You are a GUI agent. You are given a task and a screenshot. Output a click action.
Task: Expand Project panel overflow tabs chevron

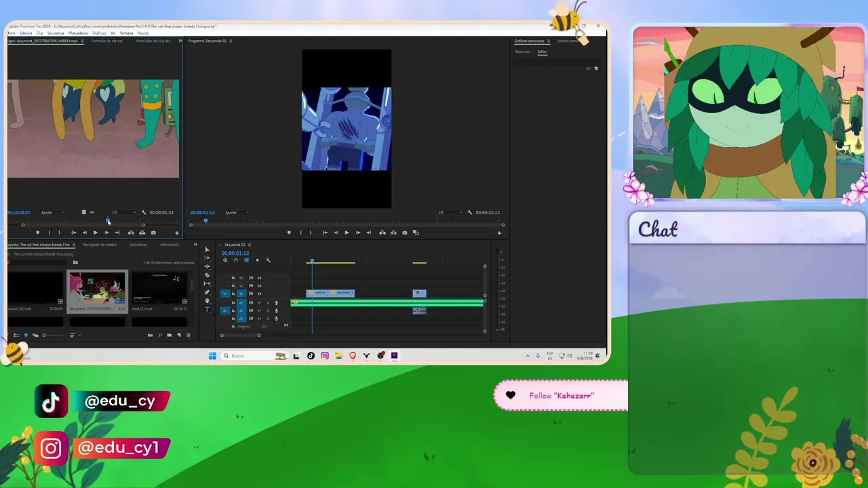point(195,245)
